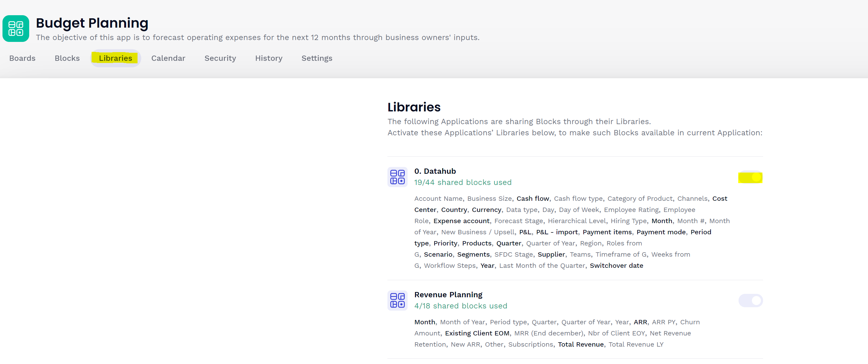Click the ARR block in Revenue Planning
Viewport: 868px width, 364px height.
(x=640, y=322)
